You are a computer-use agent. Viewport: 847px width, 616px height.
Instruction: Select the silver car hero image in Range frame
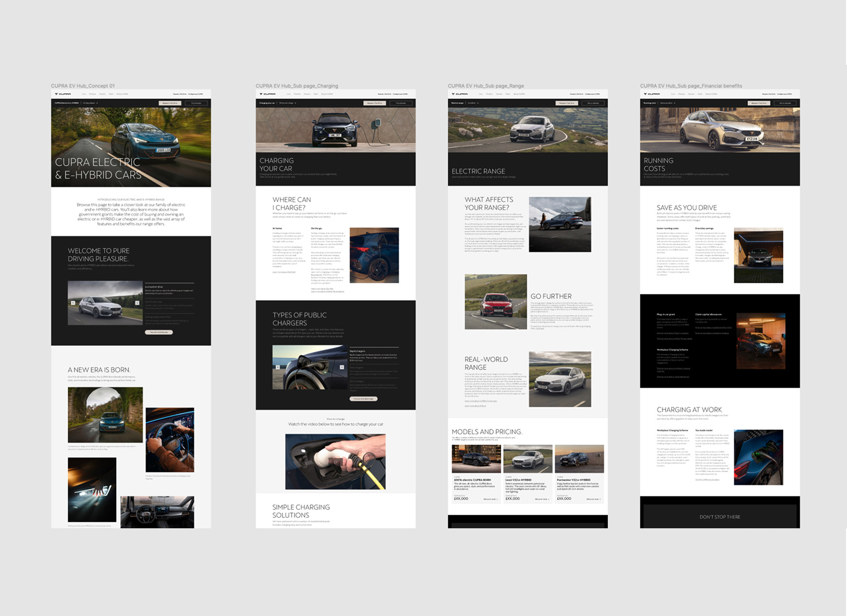click(528, 130)
